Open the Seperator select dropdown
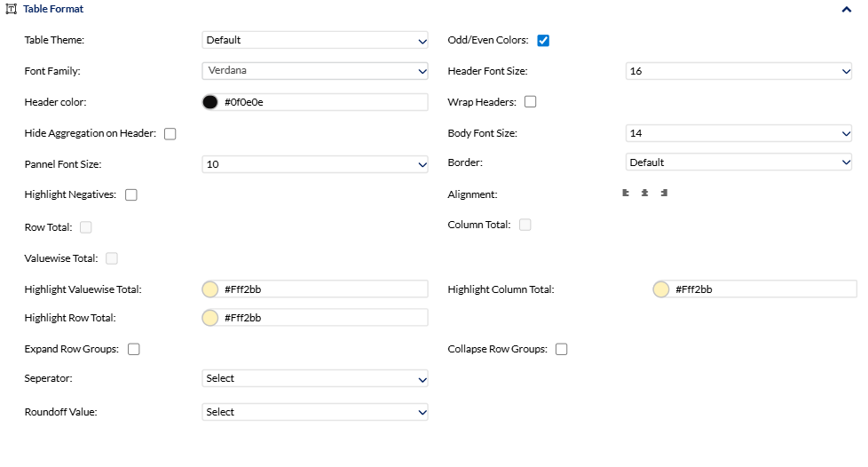Image resolution: width=868 pixels, height=467 pixels. 315,378
